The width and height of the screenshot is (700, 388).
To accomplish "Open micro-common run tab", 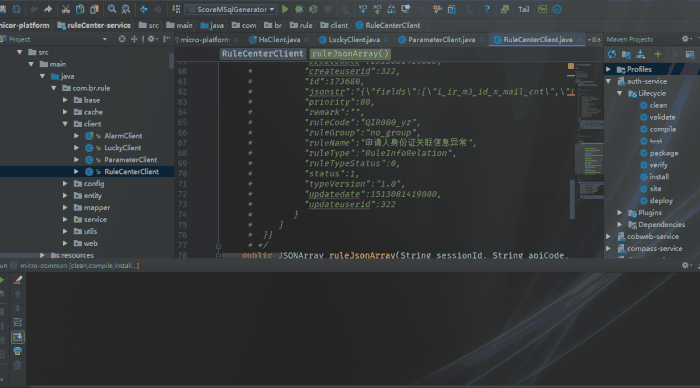I will (75, 266).
